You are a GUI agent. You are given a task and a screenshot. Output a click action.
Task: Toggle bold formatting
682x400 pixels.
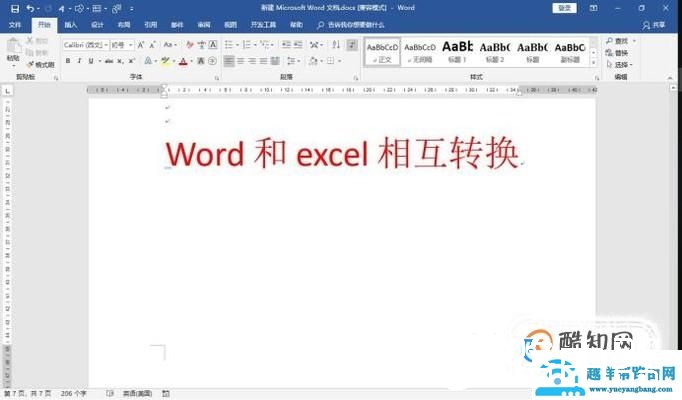tap(68, 61)
